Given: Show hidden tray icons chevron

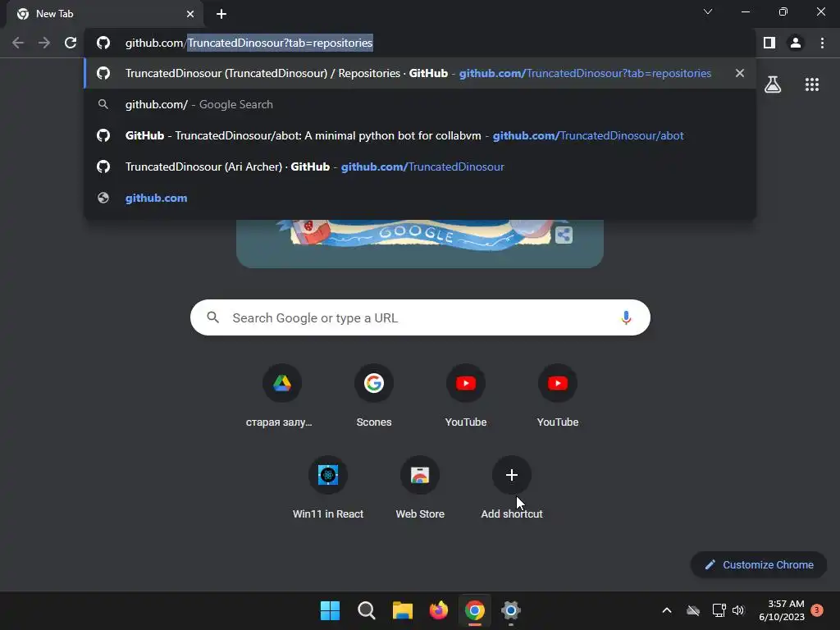Looking at the screenshot, I should pos(667,610).
